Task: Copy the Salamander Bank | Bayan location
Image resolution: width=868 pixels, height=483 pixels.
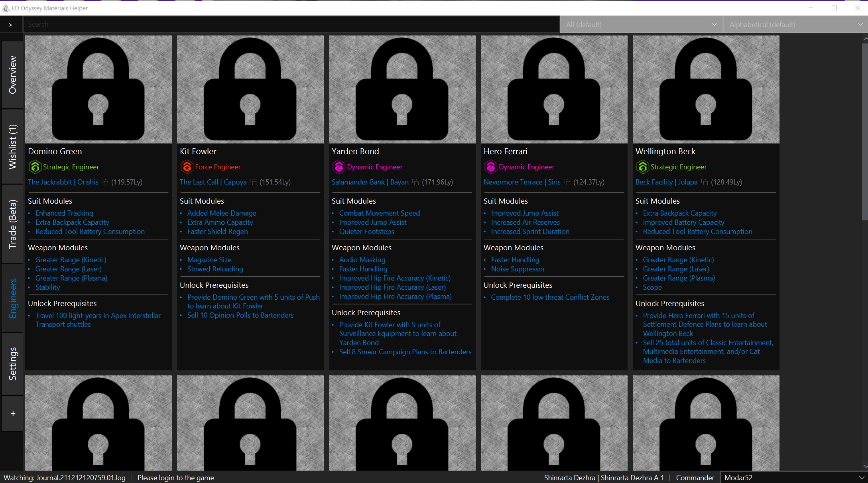Action: (x=415, y=182)
